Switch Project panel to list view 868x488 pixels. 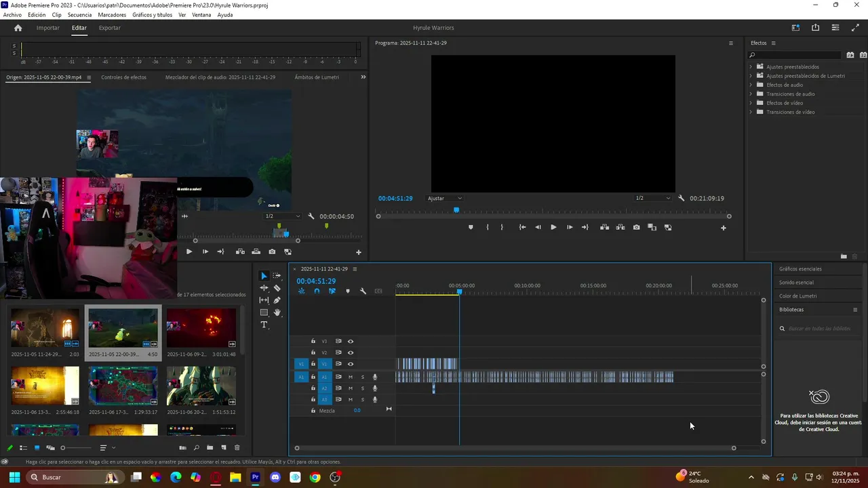23,447
